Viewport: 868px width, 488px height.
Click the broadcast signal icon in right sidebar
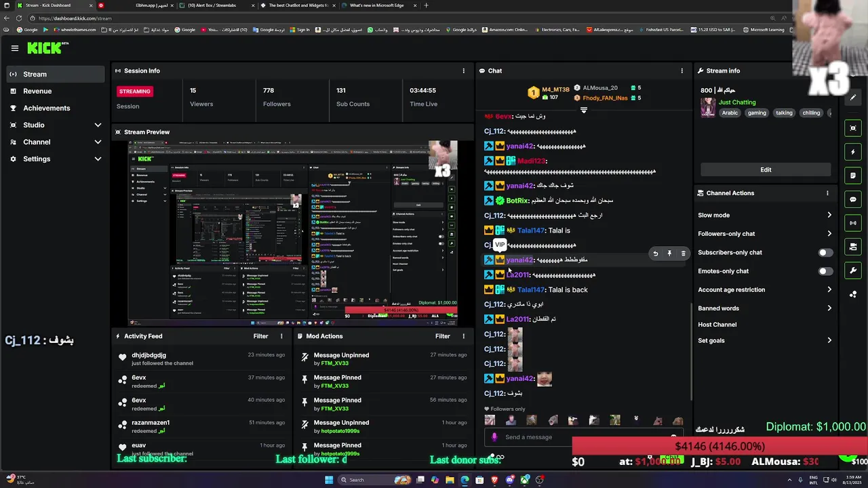tap(853, 223)
